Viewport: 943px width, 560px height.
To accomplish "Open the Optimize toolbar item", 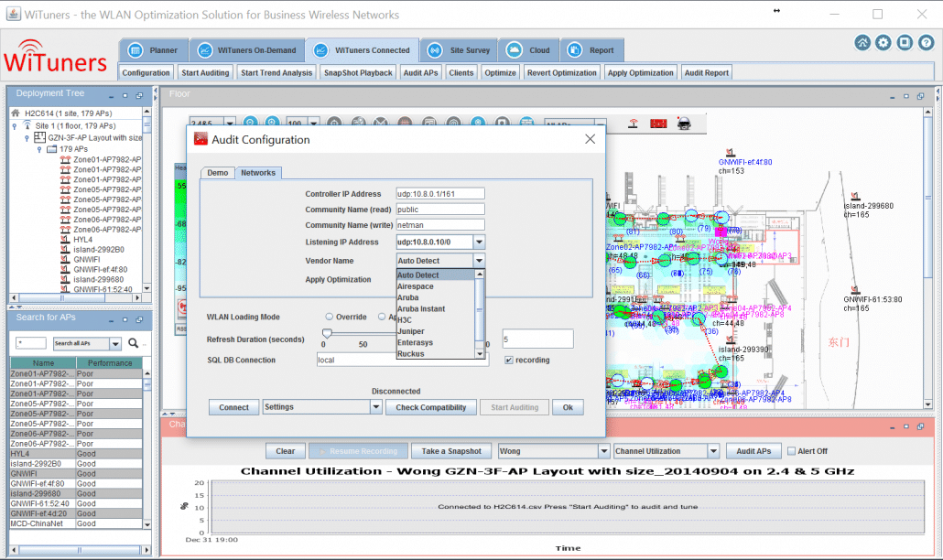I will click(501, 72).
